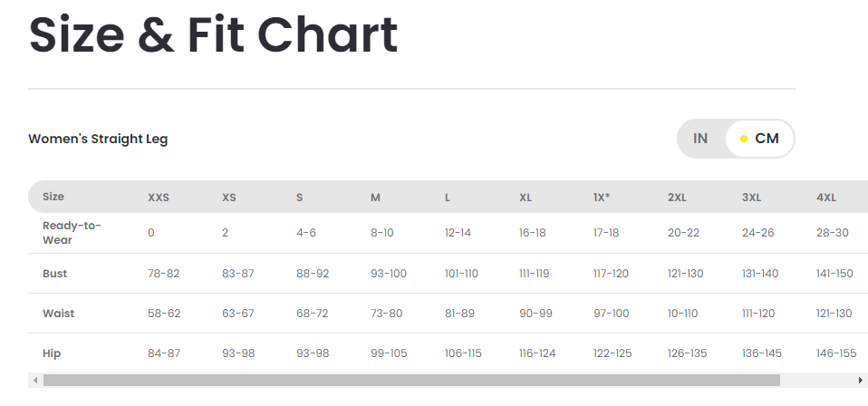The image size is (868, 406).
Task: Click waist value 81-89 for size L
Action: coord(461,314)
